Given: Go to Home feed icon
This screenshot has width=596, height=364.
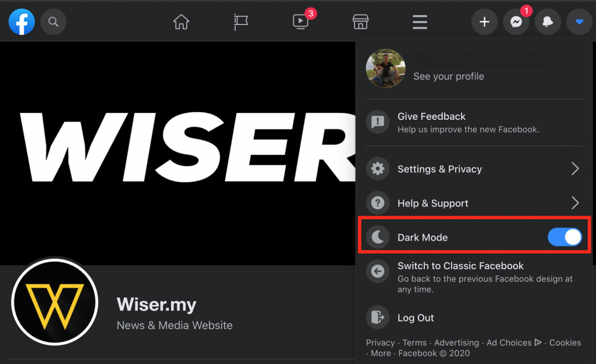Looking at the screenshot, I should 182,22.
